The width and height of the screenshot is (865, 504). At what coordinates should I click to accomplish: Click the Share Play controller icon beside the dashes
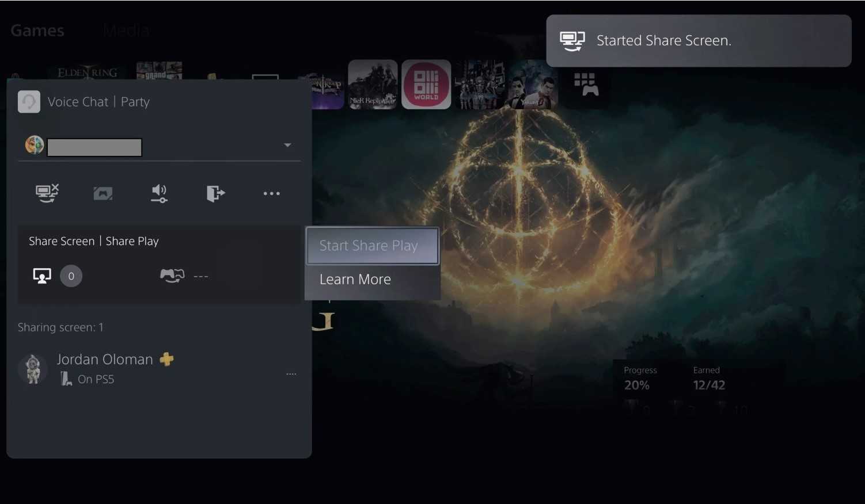click(x=172, y=276)
